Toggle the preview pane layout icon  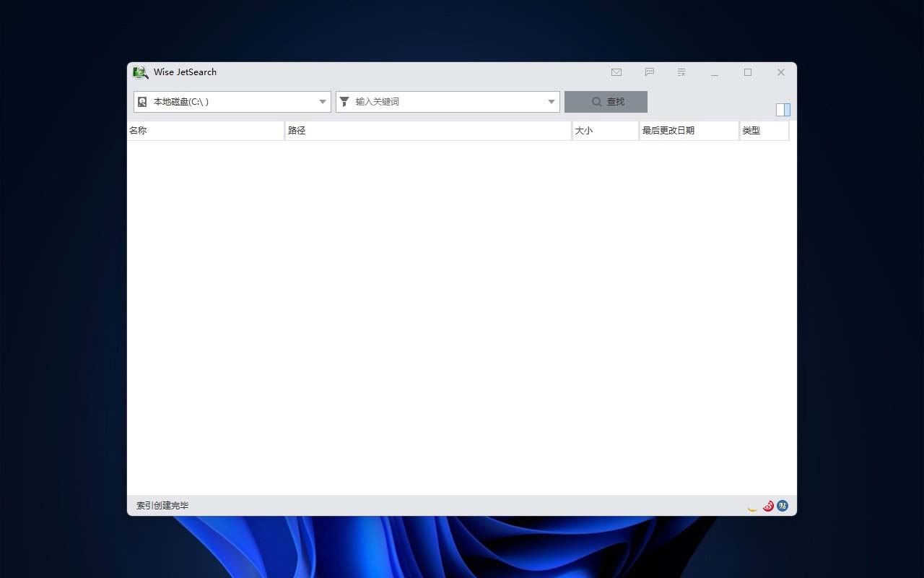pyautogui.click(x=783, y=110)
